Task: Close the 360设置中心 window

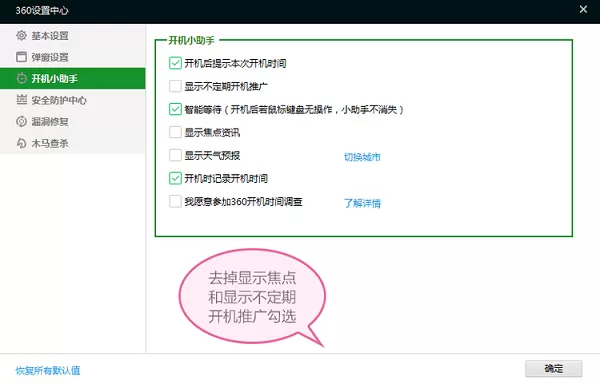Action: pyautogui.click(x=583, y=9)
